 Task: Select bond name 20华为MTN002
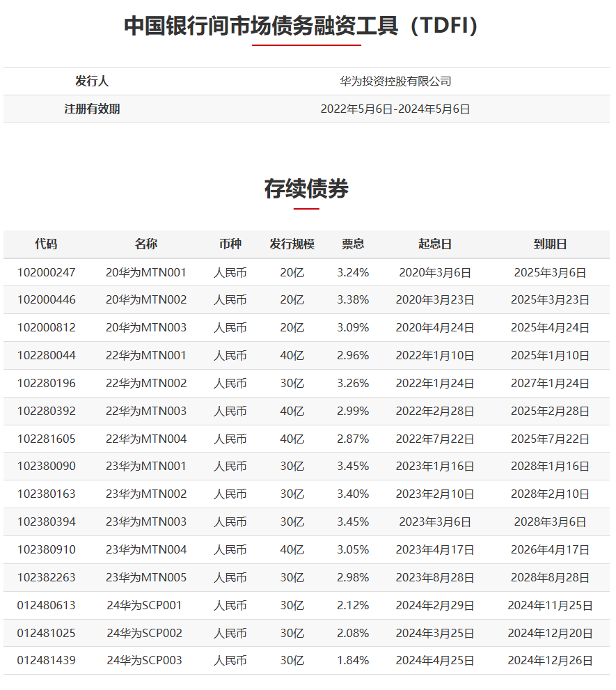click(x=146, y=300)
